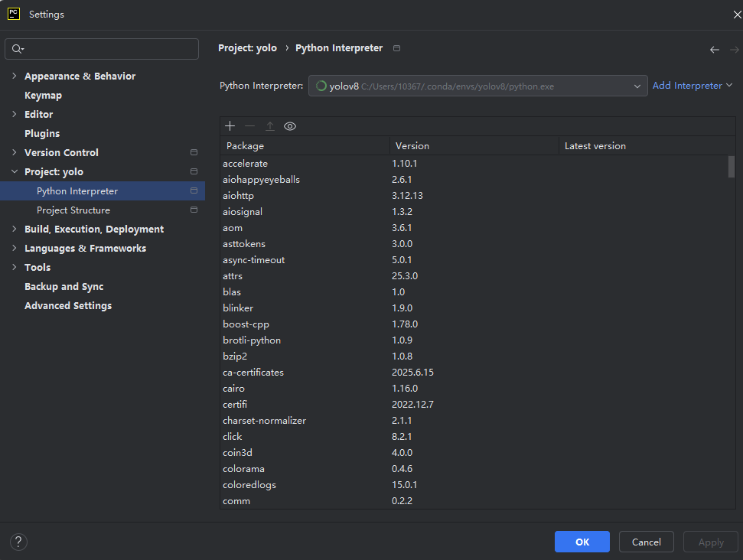Open Keymap settings page

(43, 95)
